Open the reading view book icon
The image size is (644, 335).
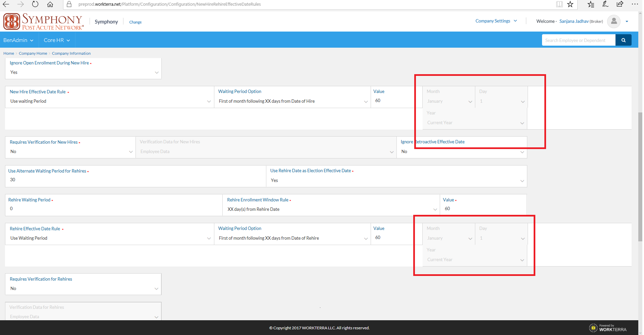(x=559, y=4)
